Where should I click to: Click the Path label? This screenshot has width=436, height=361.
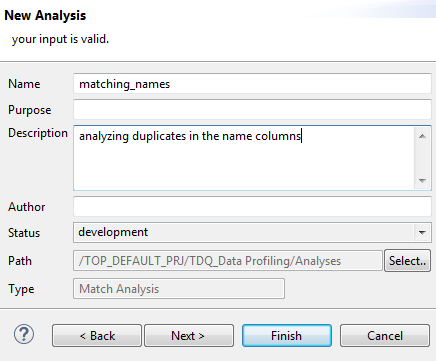tap(20, 261)
